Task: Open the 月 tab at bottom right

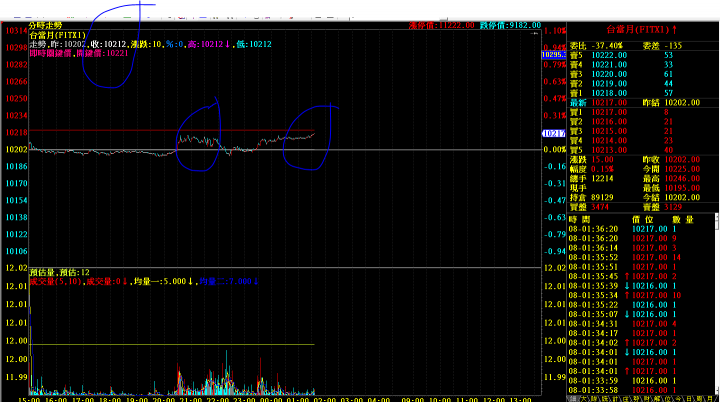Action: [709, 399]
